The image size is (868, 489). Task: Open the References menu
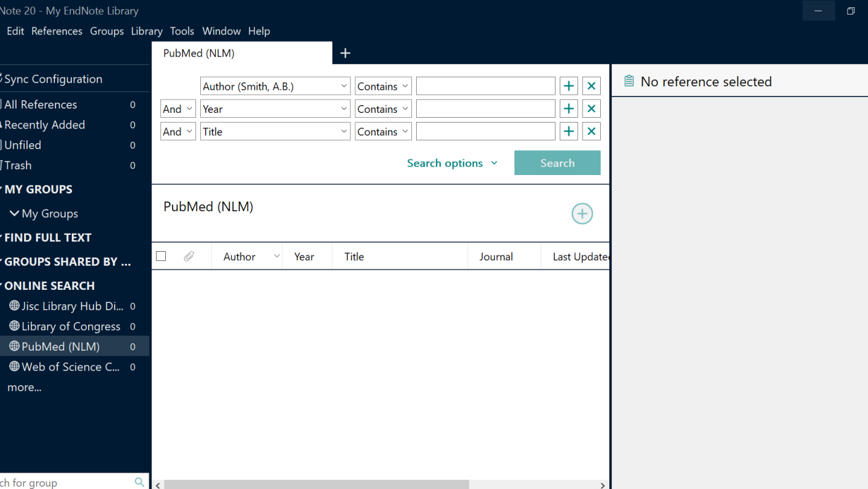click(x=57, y=31)
